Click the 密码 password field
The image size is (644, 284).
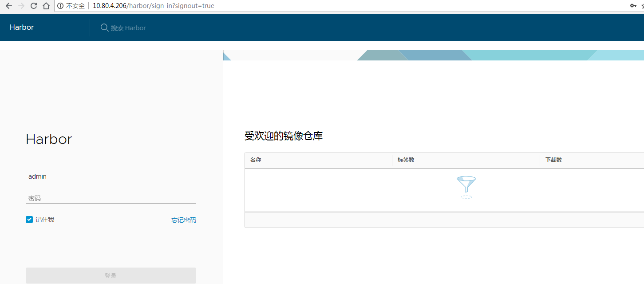(x=111, y=198)
